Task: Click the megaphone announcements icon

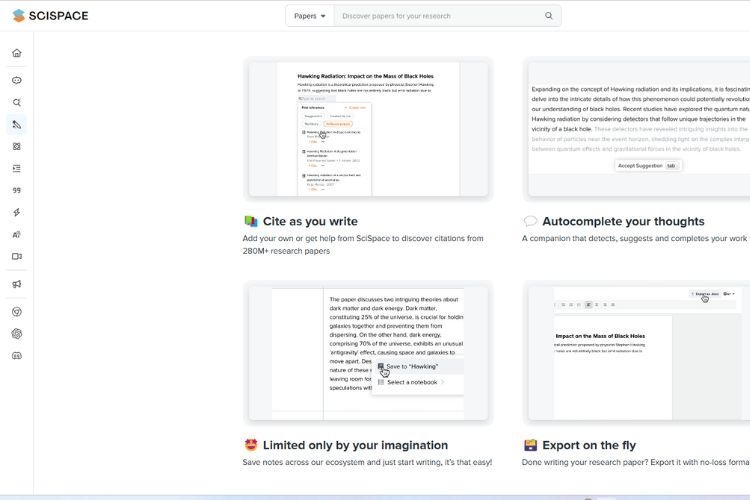Action: tap(16, 284)
